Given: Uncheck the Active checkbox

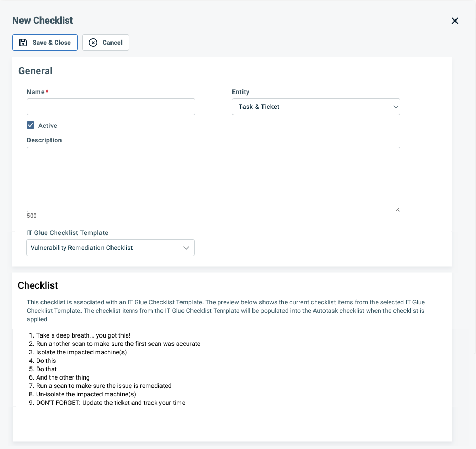Looking at the screenshot, I should 31,126.
